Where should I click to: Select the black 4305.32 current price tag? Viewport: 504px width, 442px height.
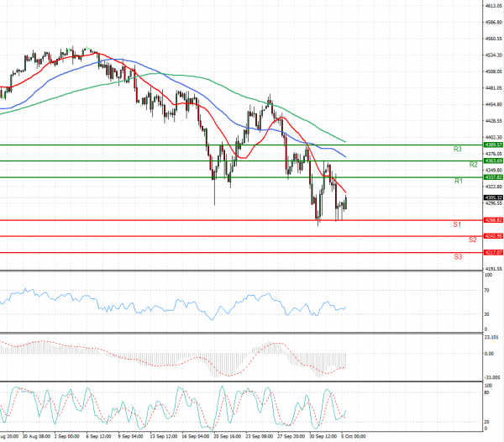pyautogui.click(x=493, y=197)
